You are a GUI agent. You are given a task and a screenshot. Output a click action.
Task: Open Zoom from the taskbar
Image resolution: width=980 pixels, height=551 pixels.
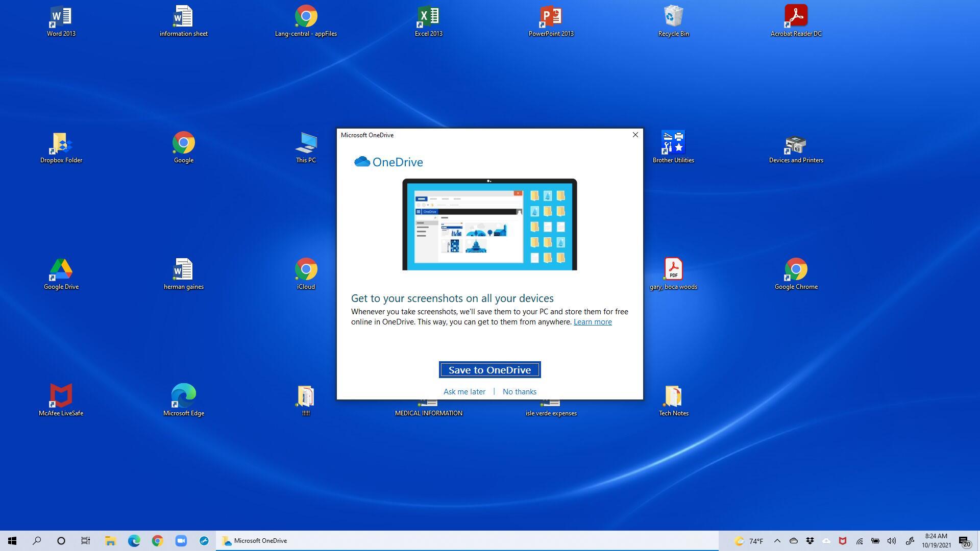181,541
